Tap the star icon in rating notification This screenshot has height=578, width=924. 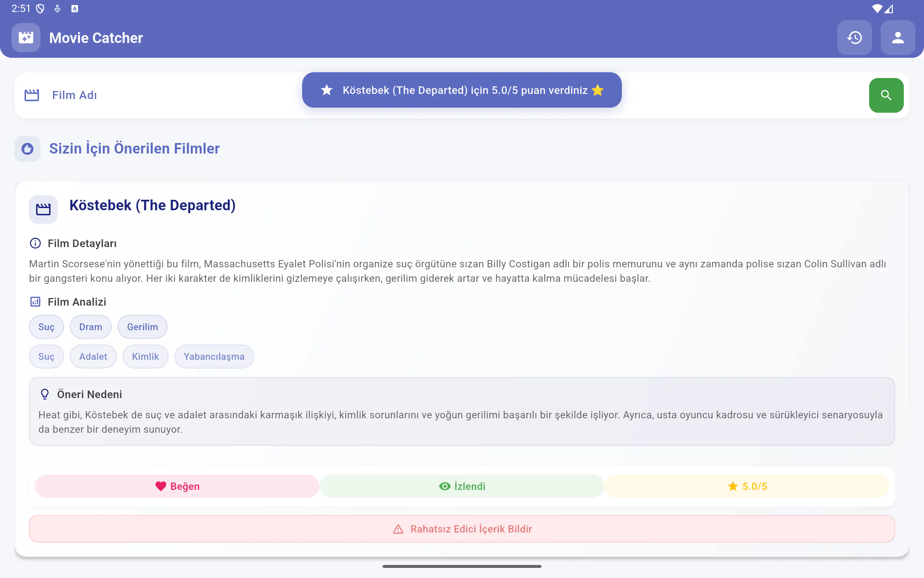[327, 90]
